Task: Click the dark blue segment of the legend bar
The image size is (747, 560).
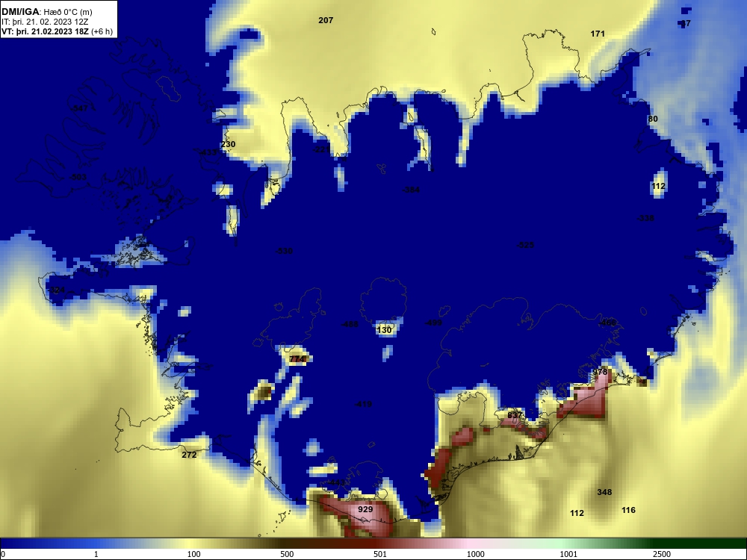Action: (24, 544)
